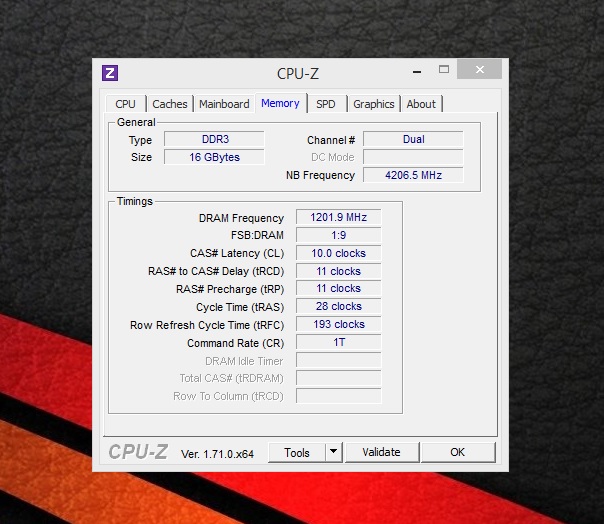Open the Caches tab

pos(170,104)
